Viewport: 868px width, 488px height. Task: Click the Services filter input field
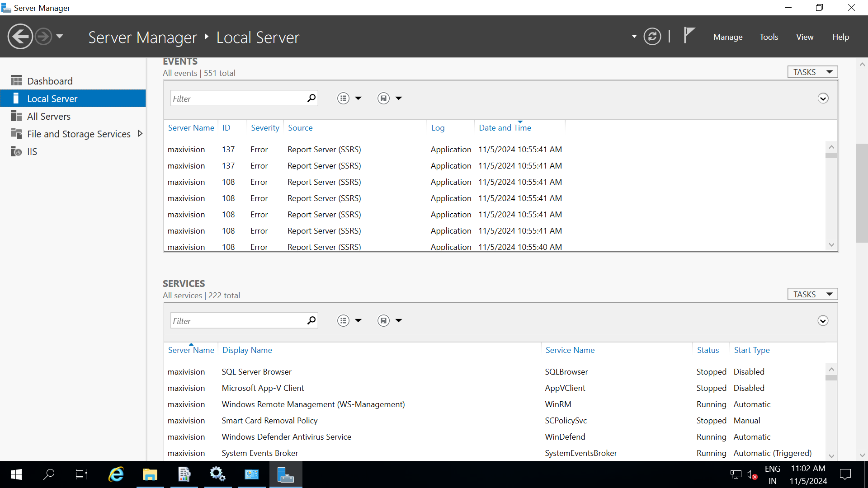tap(237, 321)
